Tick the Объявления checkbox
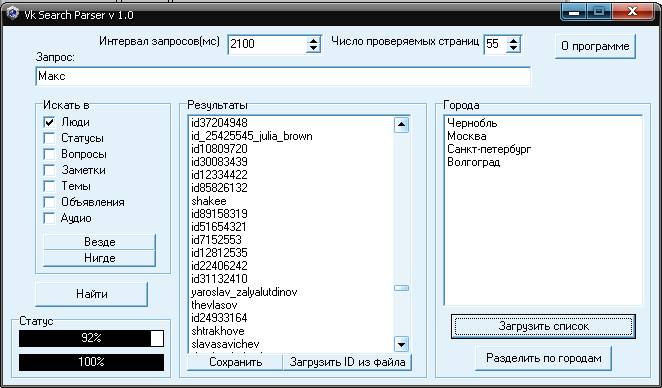662x388 pixels. 49,202
